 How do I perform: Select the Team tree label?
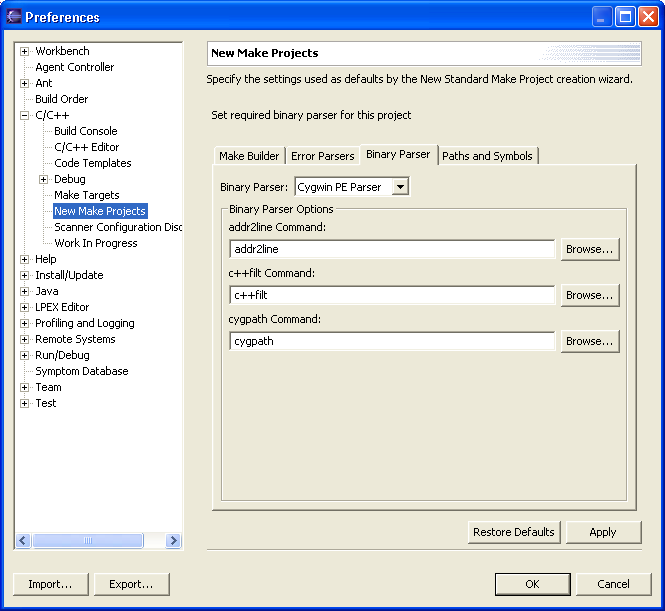tap(48, 387)
